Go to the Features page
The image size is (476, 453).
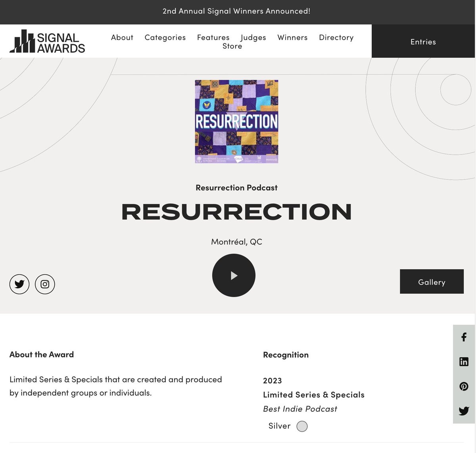pos(213,37)
